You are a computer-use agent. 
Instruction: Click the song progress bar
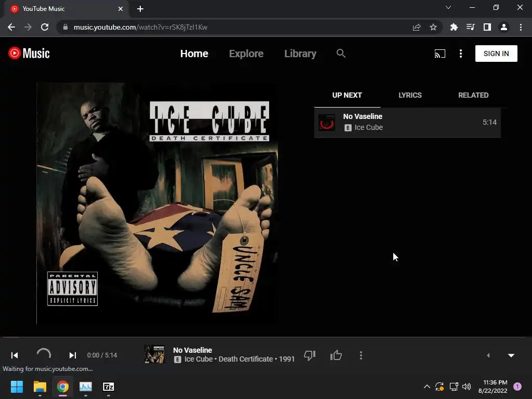(266, 337)
